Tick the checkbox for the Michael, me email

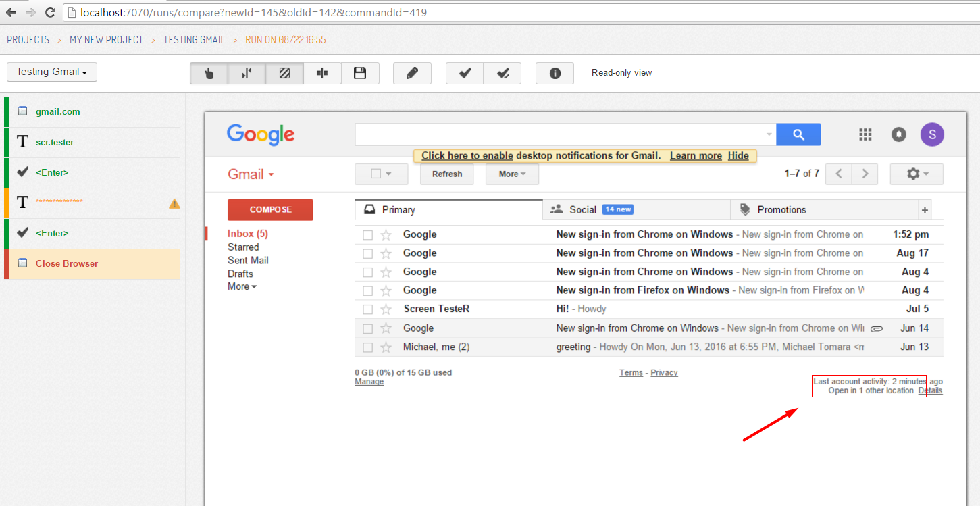click(x=367, y=347)
